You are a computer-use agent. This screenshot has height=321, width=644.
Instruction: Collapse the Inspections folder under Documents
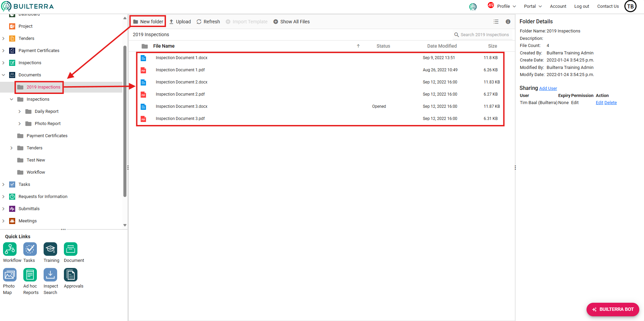click(11, 99)
